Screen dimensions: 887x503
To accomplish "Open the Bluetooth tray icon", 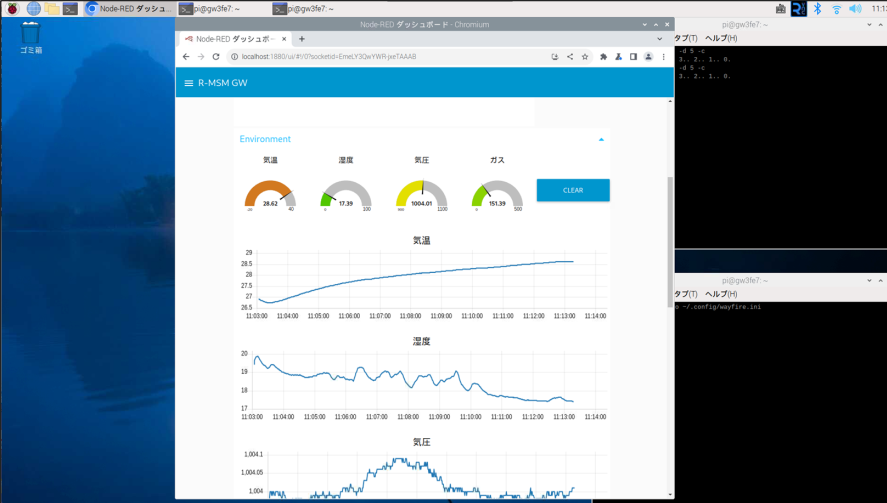I will [817, 9].
